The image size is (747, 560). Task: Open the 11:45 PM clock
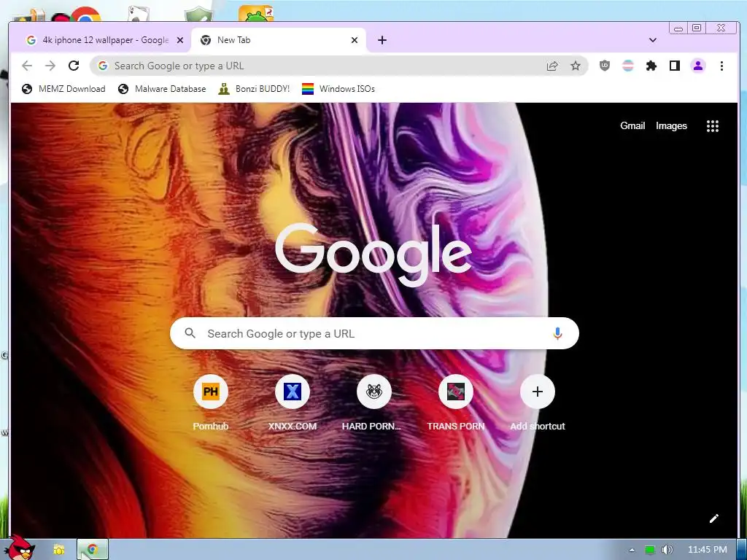708,550
